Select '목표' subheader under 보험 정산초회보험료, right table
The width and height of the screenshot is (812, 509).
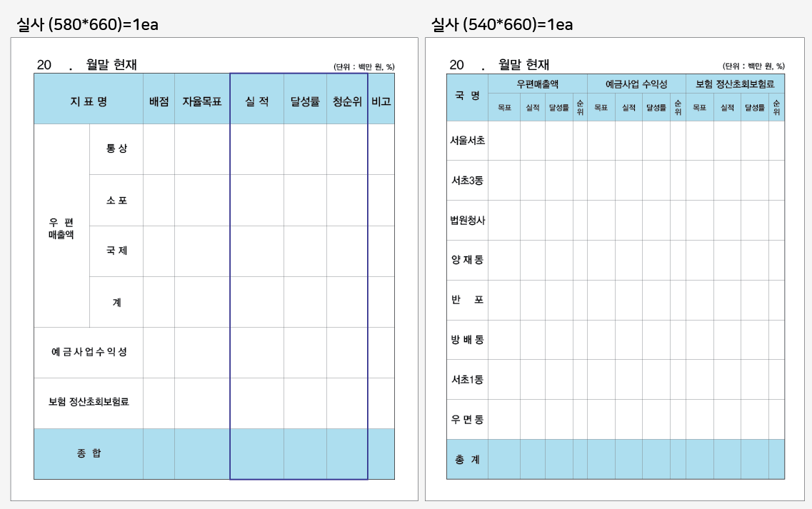700,108
